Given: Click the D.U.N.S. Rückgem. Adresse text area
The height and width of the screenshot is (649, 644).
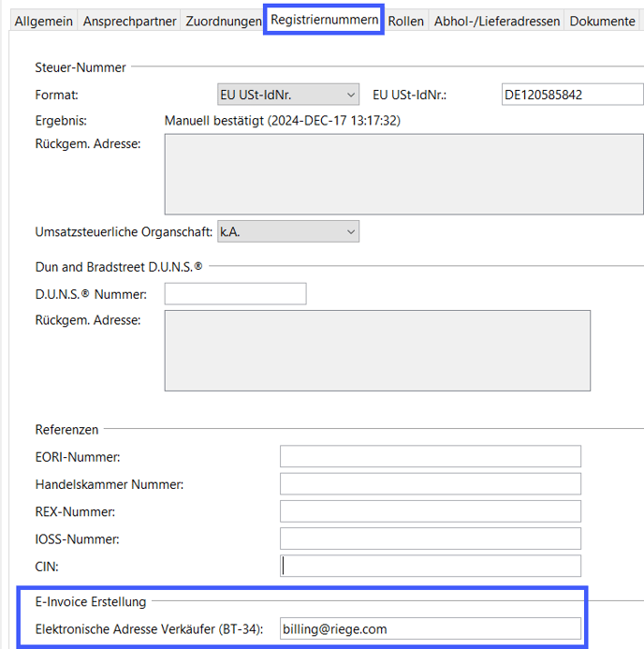Looking at the screenshot, I should [x=377, y=350].
